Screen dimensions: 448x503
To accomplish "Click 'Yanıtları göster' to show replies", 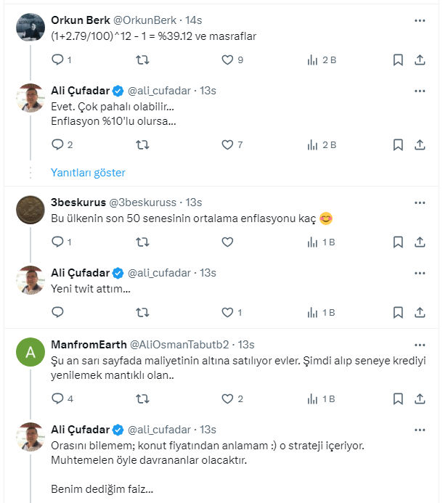I will [88, 173].
